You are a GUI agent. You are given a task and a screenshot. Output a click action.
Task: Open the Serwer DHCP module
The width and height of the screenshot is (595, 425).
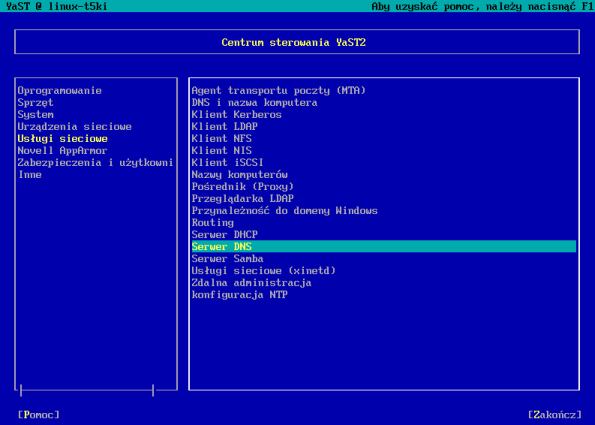coord(225,235)
